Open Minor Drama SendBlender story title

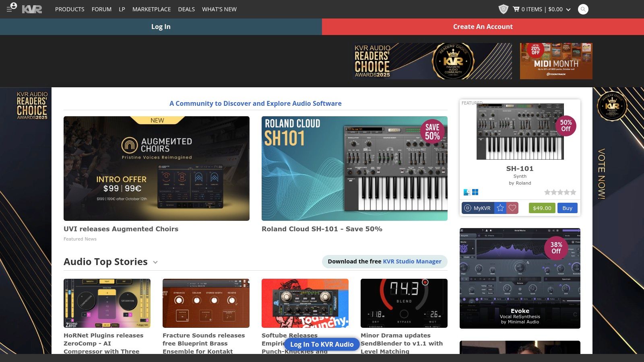pyautogui.click(x=402, y=343)
